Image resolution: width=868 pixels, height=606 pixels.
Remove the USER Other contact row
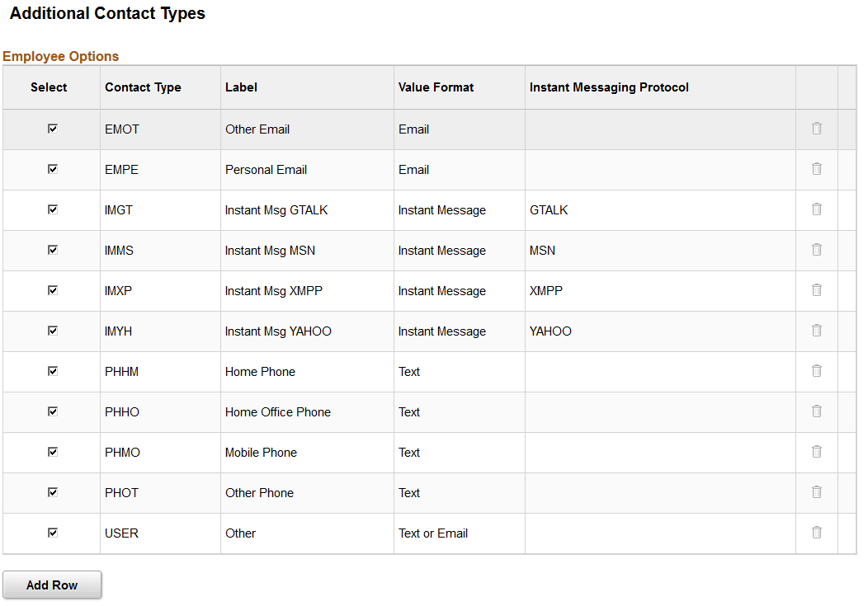[816, 533]
